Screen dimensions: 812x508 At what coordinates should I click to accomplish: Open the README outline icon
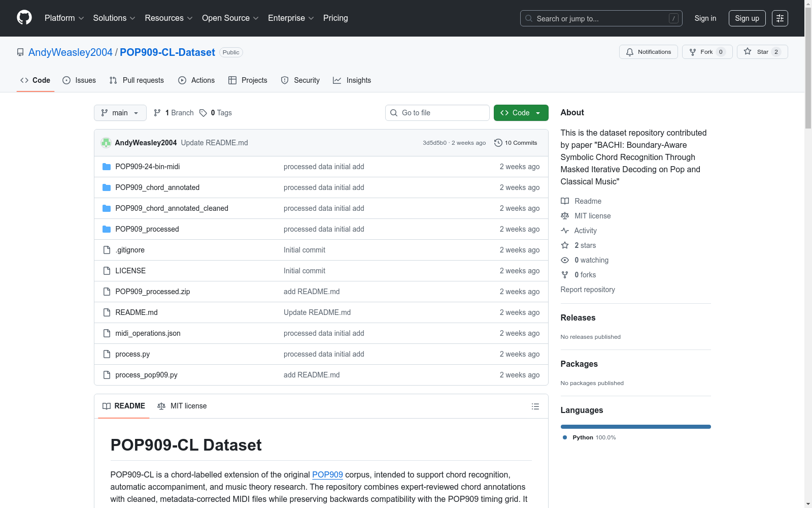pos(535,406)
